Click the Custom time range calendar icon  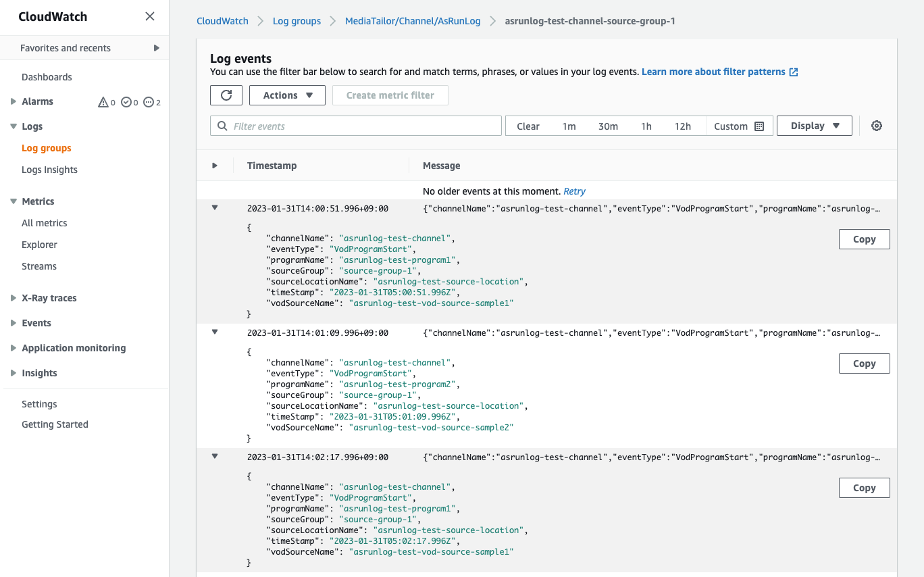(x=759, y=126)
